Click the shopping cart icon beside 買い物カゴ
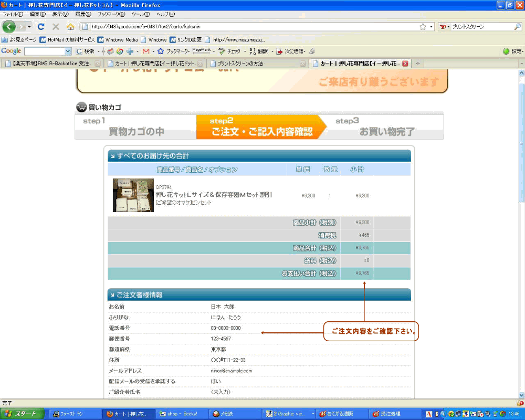Image resolution: width=525 pixels, height=420 pixels. 81,108
